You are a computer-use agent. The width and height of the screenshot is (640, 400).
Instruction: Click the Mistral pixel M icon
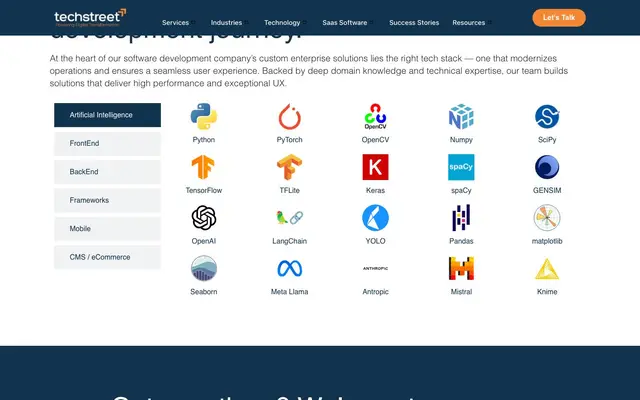pos(461,268)
